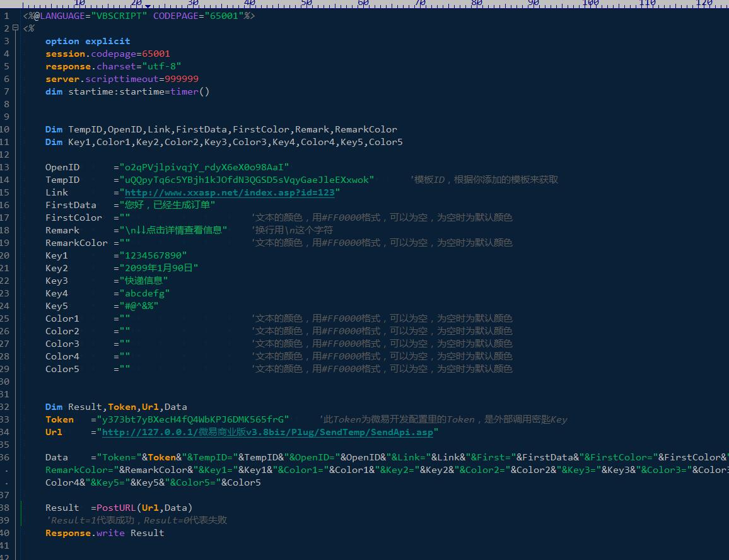Click the Color1 empty string assignment
Screen dimensions: 729x560
[88, 318]
